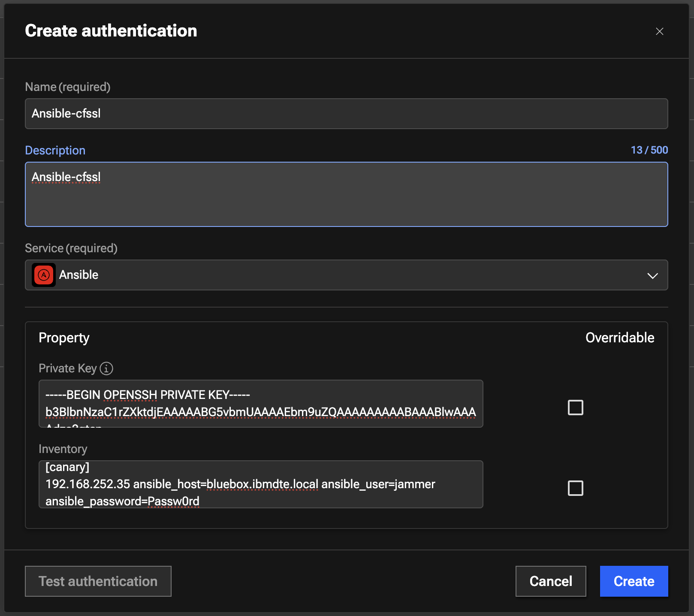
Task: Click the Private Key label text
Action: pos(67,368)
